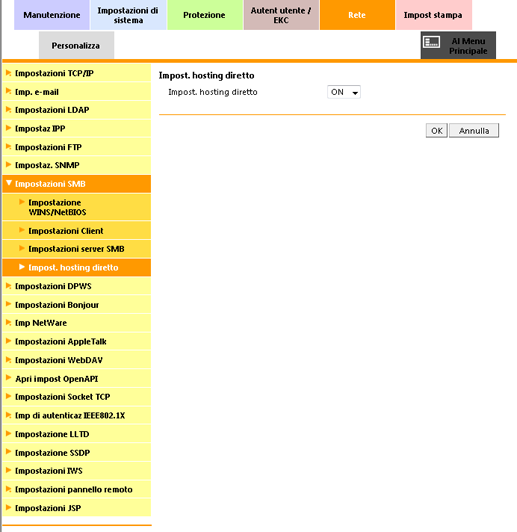Screen dimensions: 517x532
Task: Click arrow icon beside Imp di autenticaz IEEE802.1X
Action: 9,415
